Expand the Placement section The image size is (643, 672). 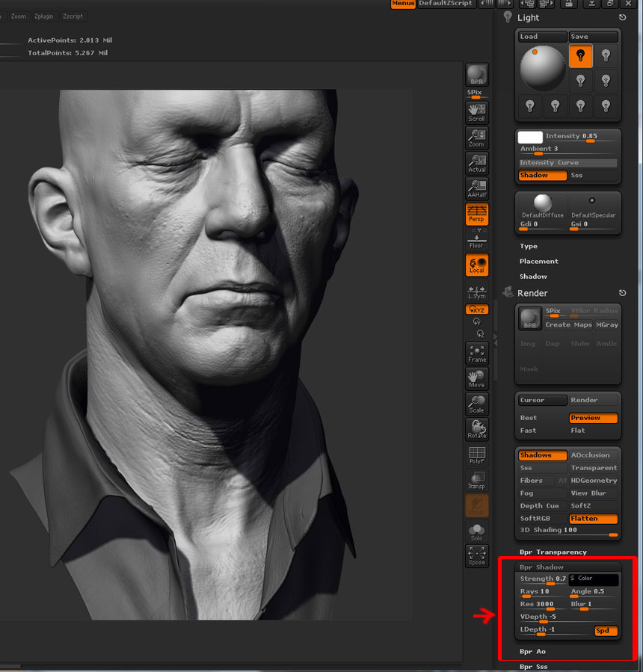coord(539,262)
